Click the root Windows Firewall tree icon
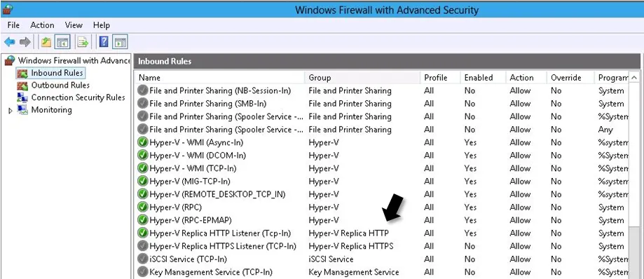The width and height of the screenshot is (644, 279). click(x=10, y=61)
